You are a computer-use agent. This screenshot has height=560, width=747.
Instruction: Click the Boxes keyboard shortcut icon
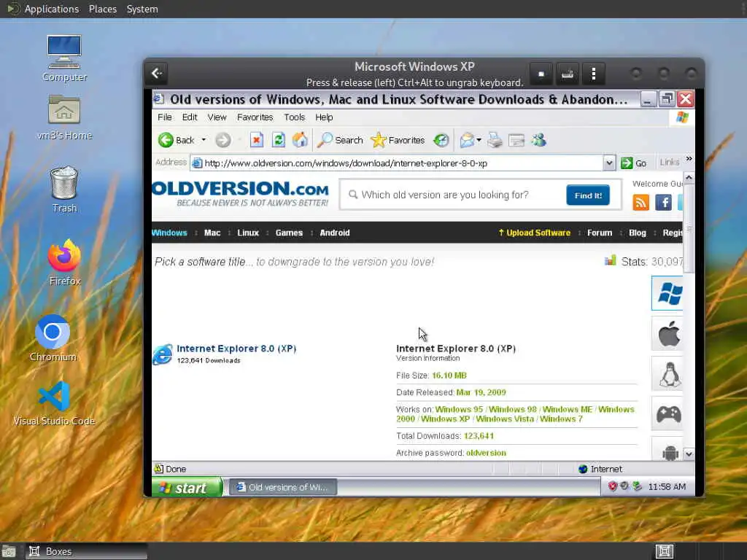[567, 74]
